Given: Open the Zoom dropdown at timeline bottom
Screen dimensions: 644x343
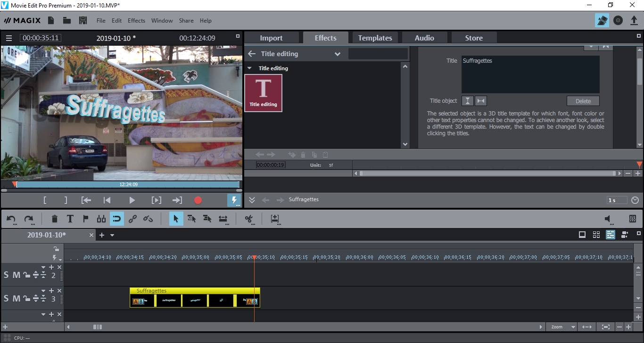Looking at the screenshot, I should pyautogui.click(x=562, y=327).
